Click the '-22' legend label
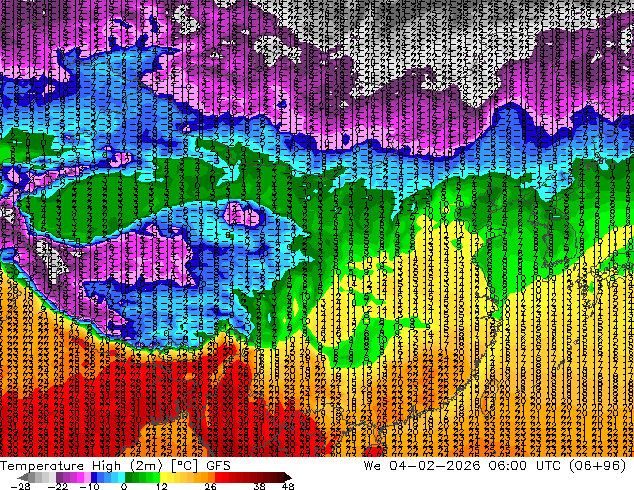This screenshot has width=634, height=490. [x=57, y=486]
